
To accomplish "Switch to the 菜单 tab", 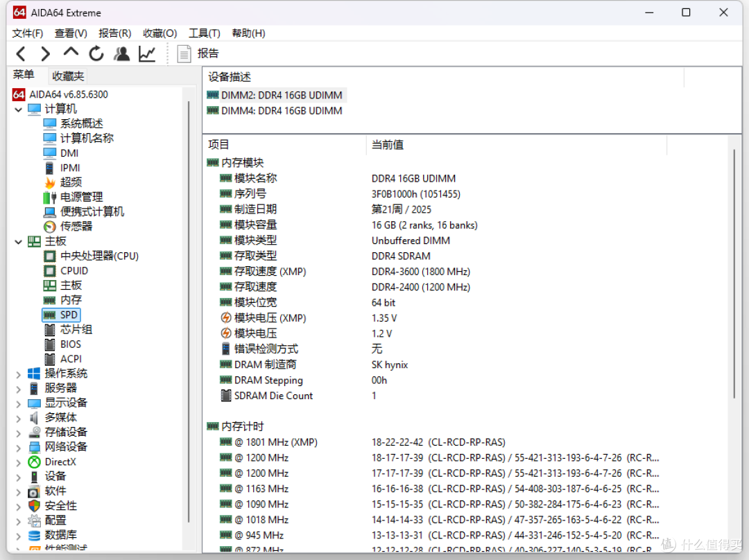I will (24, 75).
